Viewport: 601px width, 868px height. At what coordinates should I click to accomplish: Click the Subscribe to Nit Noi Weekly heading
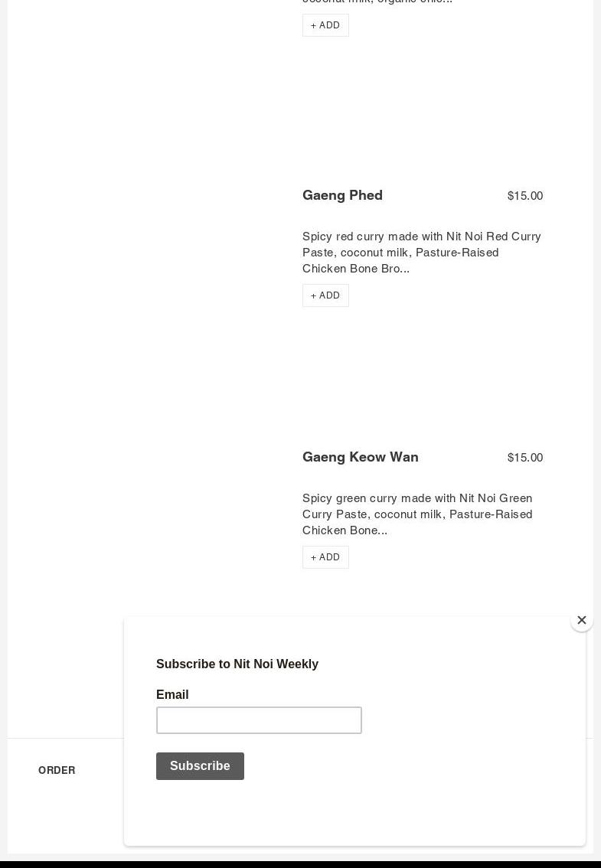237,664
